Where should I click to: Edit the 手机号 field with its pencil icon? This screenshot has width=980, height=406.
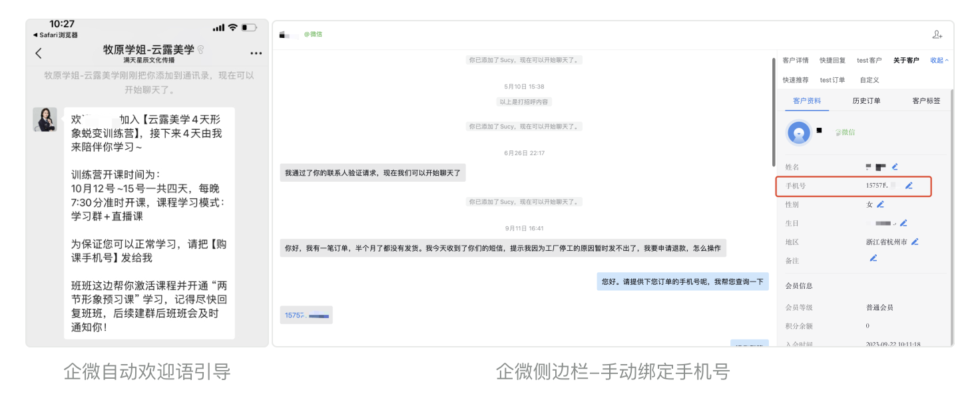click(909, 186)
